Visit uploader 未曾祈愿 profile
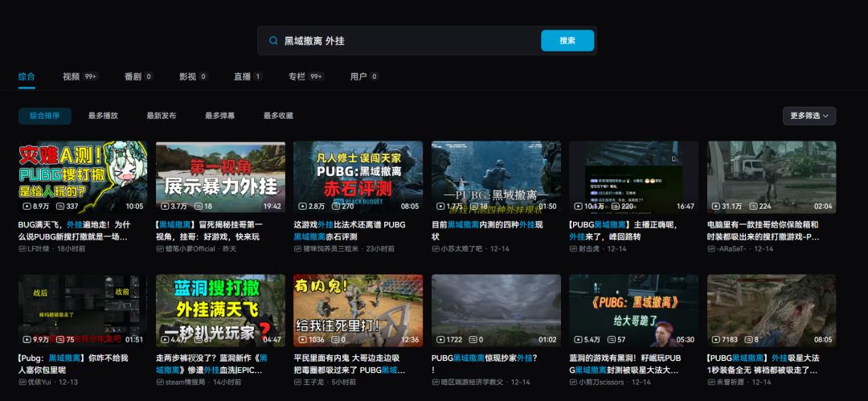Image resolution: width=868 pixels, height=401 pixels. [730, 383]
